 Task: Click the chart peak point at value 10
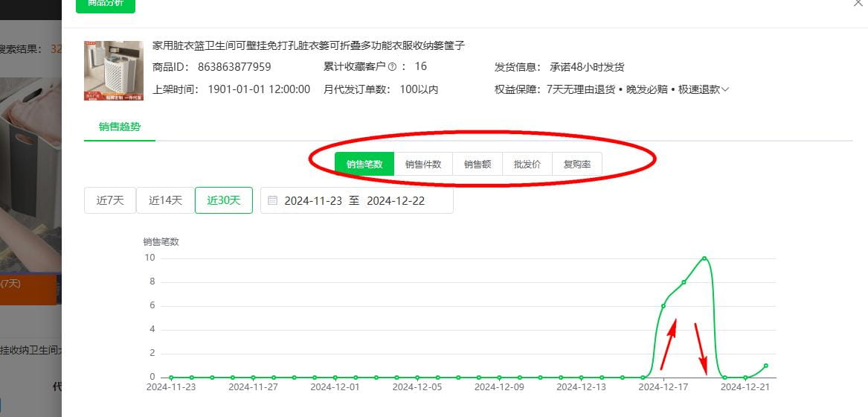click(x=704, y=258)
